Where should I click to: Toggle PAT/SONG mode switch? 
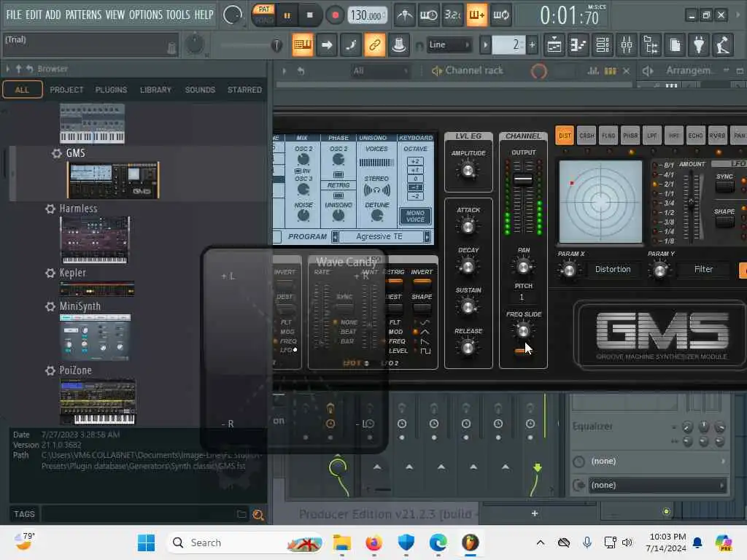(263, 15)
